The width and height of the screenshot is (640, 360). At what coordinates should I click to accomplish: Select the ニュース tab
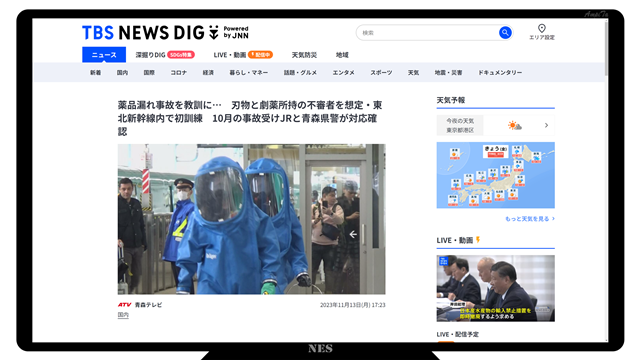point(104,55)
